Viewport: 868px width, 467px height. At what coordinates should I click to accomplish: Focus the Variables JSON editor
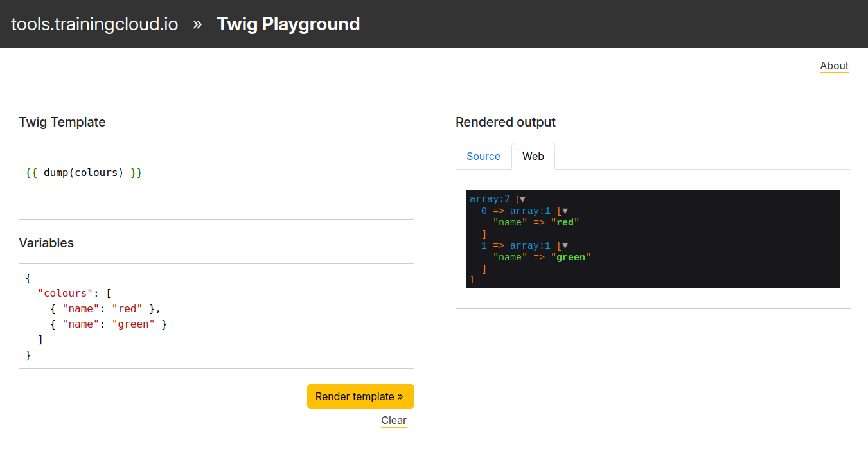tap(217, 316)
